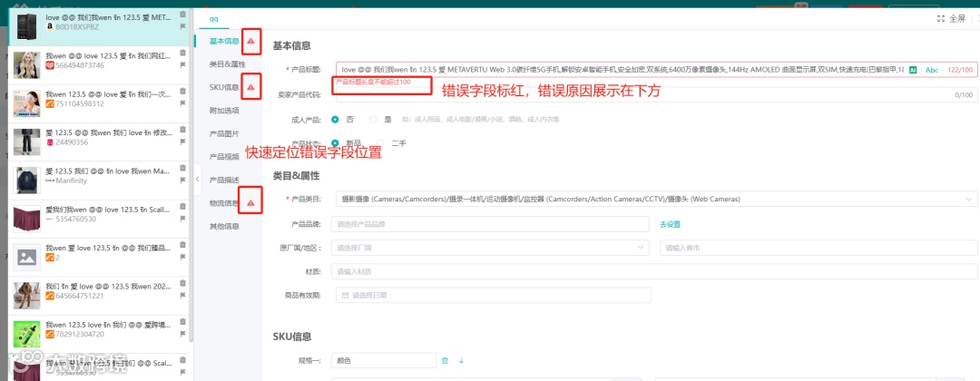Move 规格一 down with the arrow icon
Viewport: 980px width, 381px height.
coord(461,360)
